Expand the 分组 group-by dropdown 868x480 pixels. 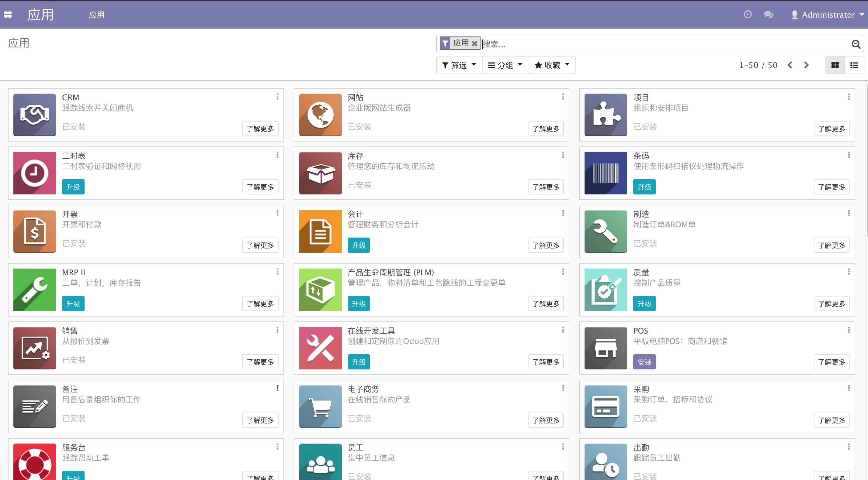pos(505,65)
